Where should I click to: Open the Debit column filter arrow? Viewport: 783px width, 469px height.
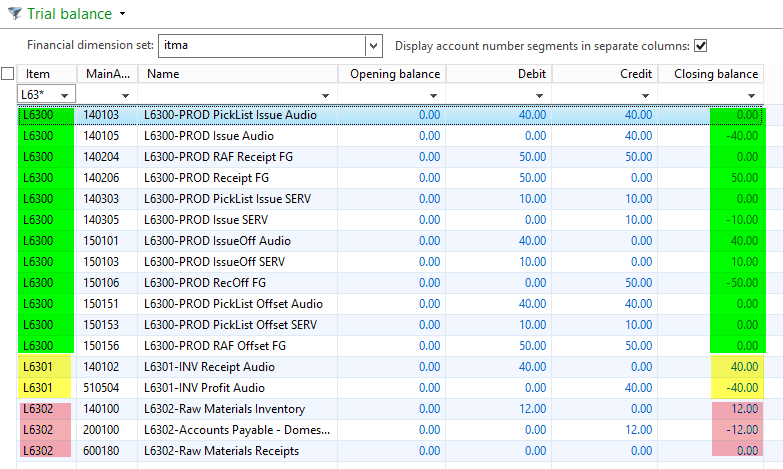[x=540, y=94]
